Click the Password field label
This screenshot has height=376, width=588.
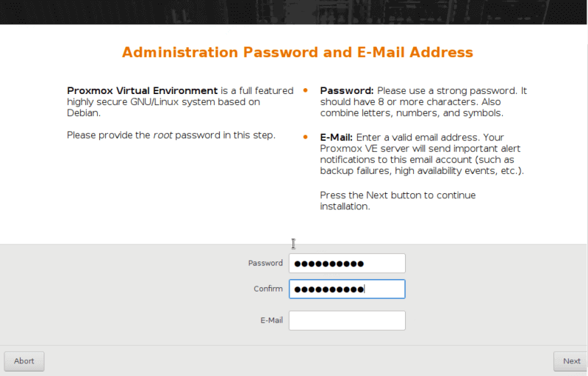tap(265, 264)
